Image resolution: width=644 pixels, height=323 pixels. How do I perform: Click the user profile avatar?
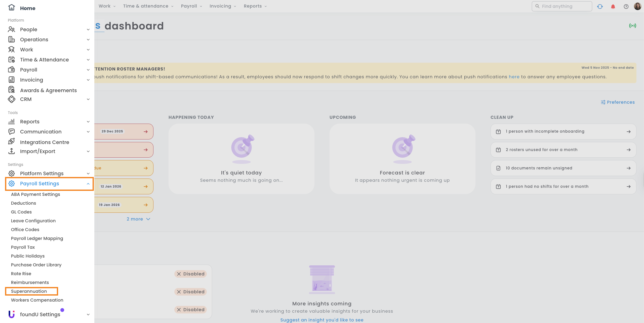[x=637, y=6]
